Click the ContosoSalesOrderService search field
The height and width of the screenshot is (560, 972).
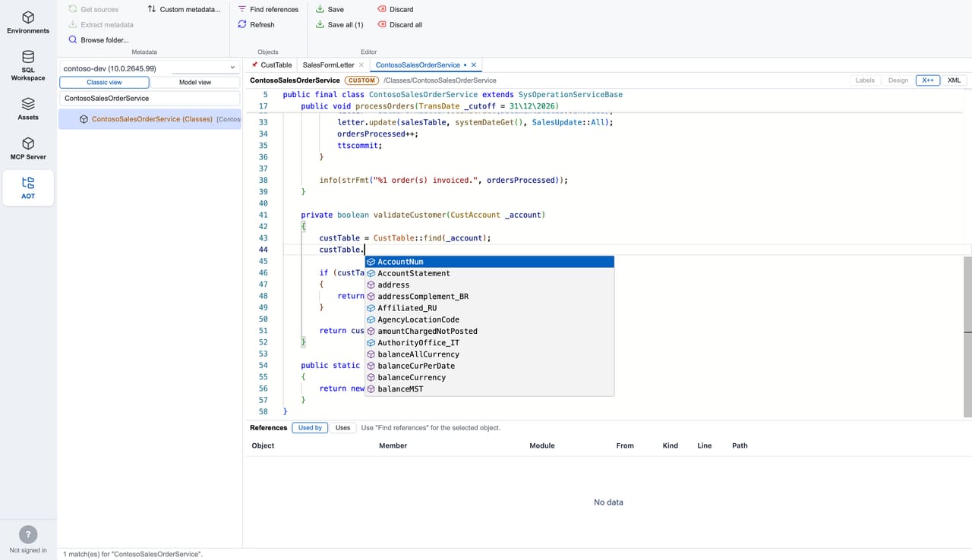(150, 98)
